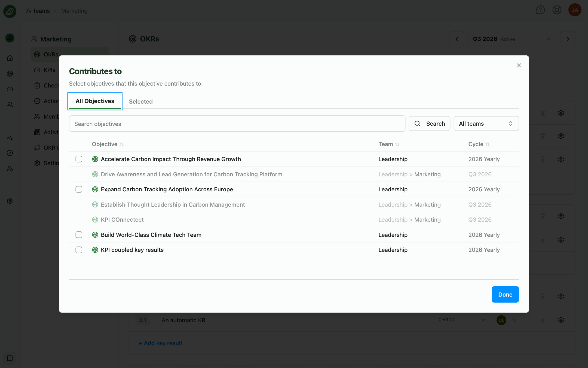This screenshot has height=368, width=588.
Task: Go to the next cycle with right chevron
Action: click(x=568, y=39)
